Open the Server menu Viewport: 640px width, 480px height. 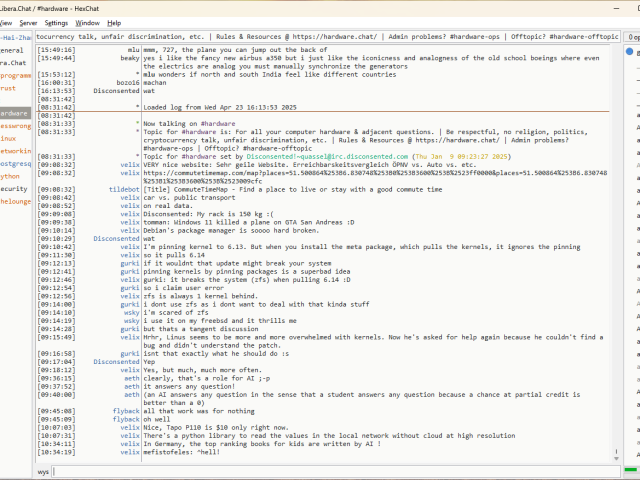point(28,22)
